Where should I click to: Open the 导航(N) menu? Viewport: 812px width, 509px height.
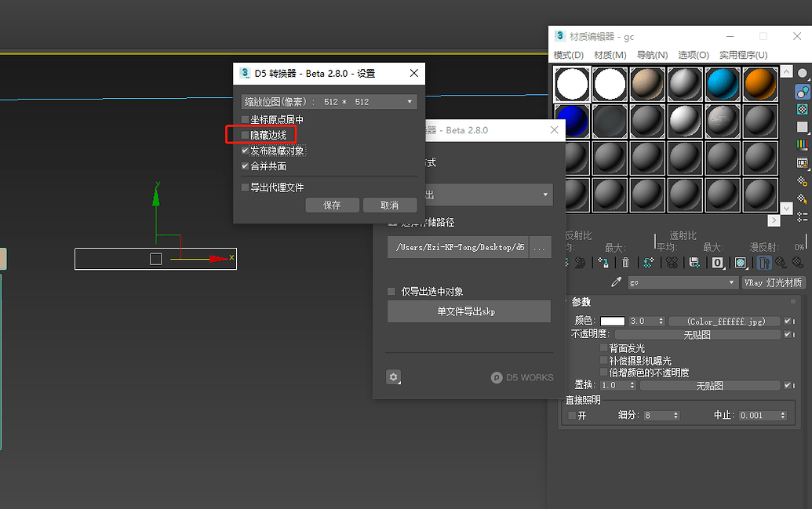(x=651, y=55)
